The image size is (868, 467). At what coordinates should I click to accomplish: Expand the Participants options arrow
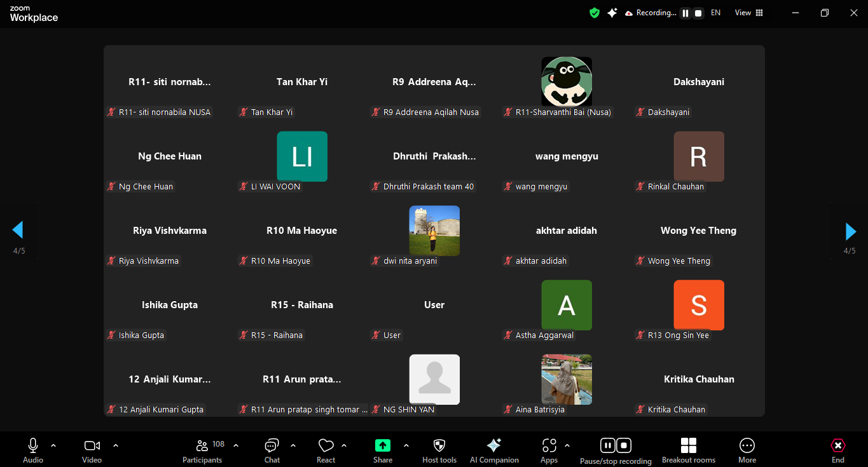[x=236, y=445]
